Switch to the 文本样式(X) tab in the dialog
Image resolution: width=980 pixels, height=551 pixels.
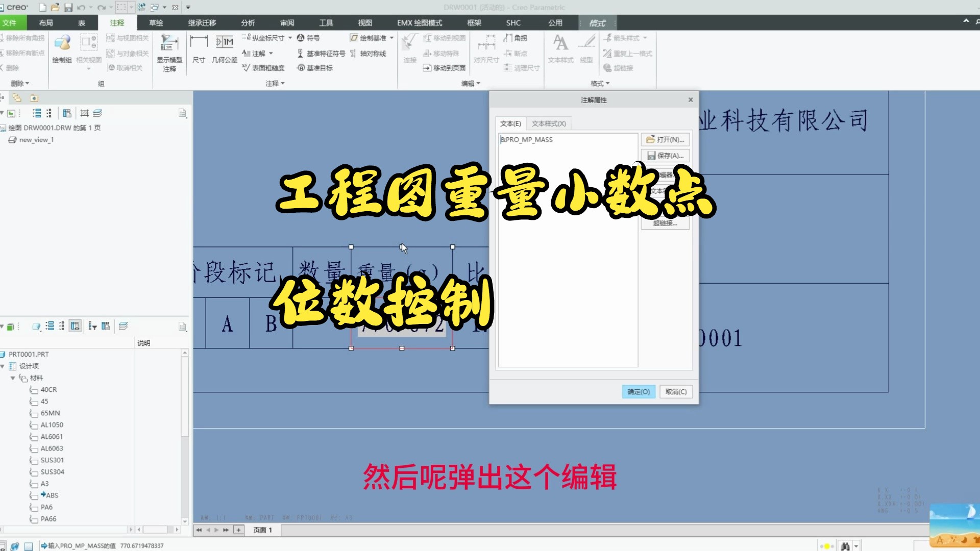tap(547, 123)
